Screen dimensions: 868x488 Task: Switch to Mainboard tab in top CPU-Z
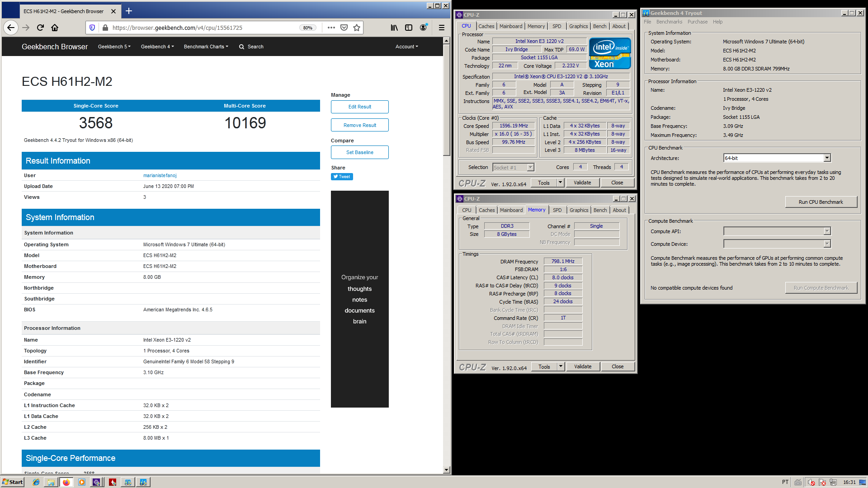point(511,26)
